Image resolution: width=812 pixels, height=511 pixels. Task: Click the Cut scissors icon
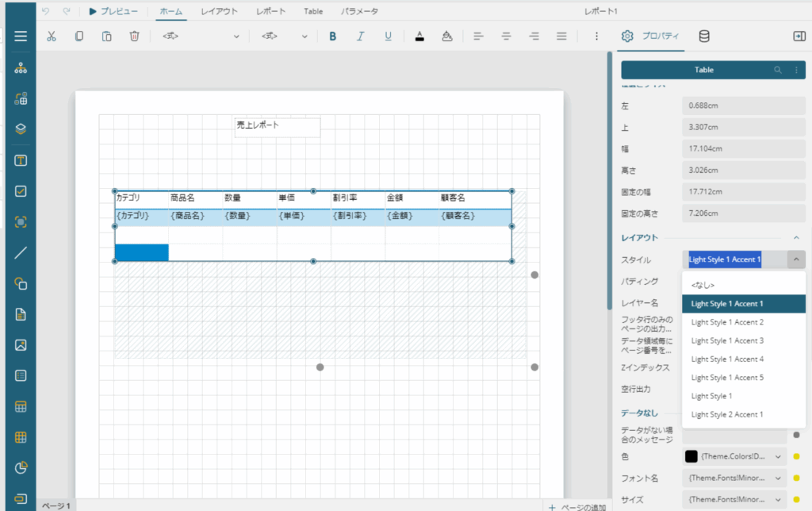point(52,36)
